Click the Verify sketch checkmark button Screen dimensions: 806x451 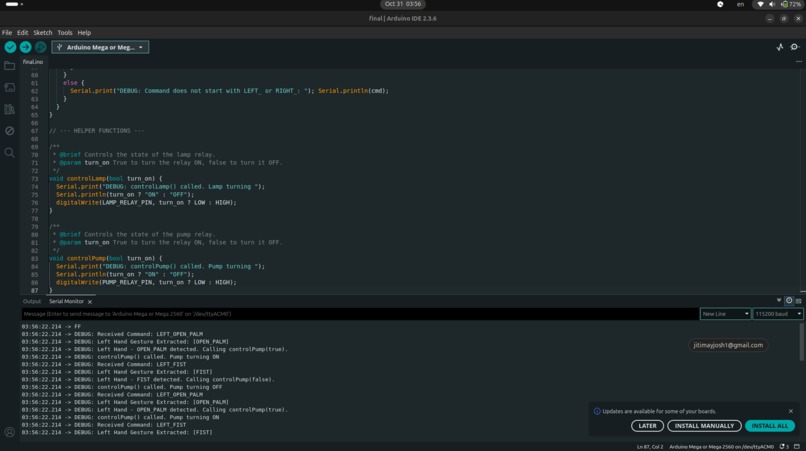tap(10, 47)
